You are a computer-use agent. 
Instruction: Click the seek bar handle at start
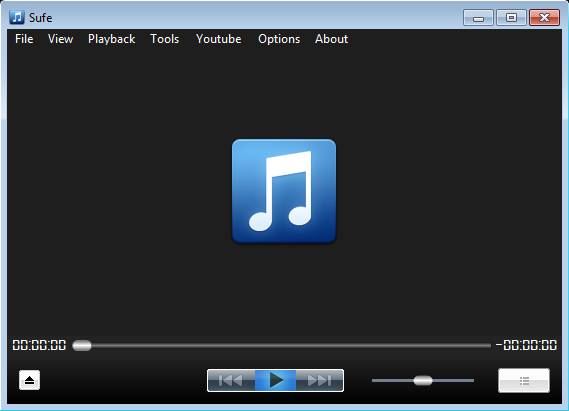[82, 345]
